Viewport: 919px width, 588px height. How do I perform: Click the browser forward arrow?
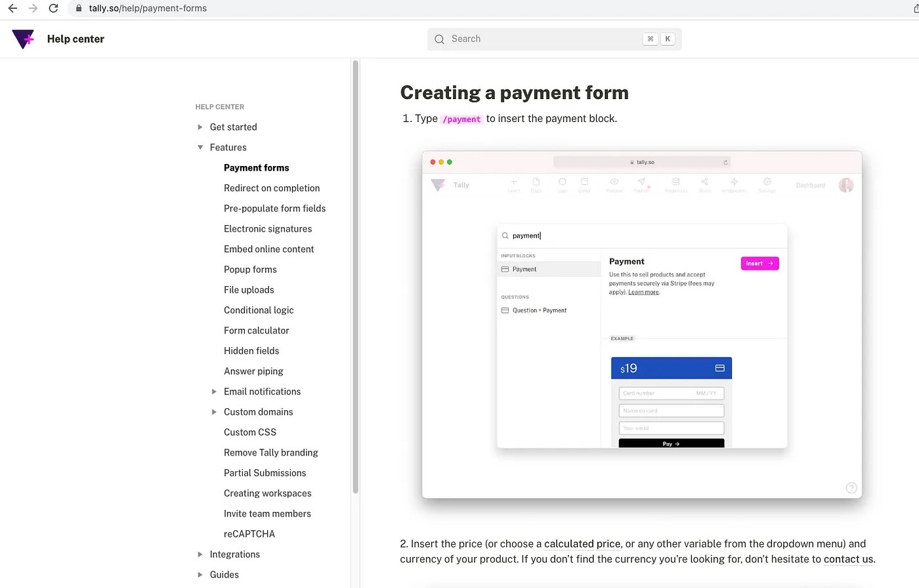[33, 9]
